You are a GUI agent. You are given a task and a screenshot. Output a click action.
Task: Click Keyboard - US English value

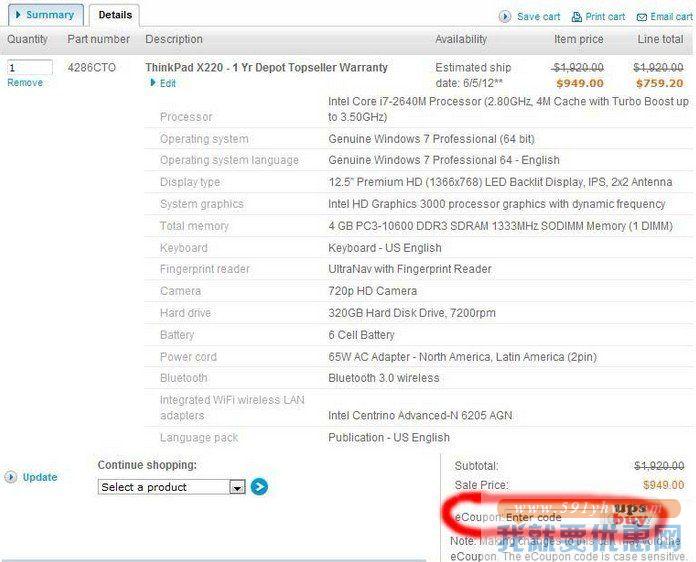pos(385,248)
